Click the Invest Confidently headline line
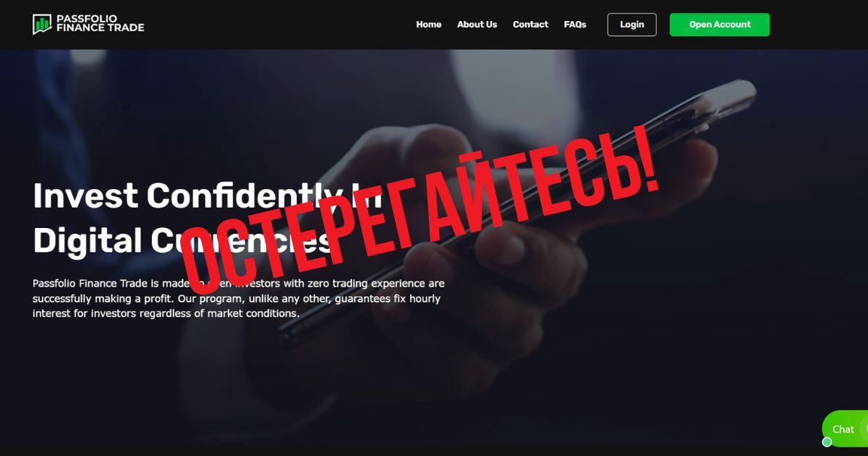Viewport: 868px width, 456px height. pos(208,195)
